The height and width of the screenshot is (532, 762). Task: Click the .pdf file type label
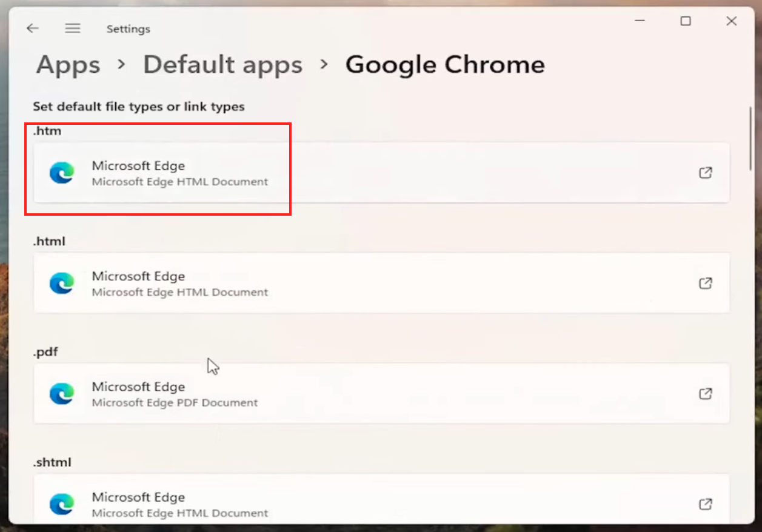[x=45, y=352]
